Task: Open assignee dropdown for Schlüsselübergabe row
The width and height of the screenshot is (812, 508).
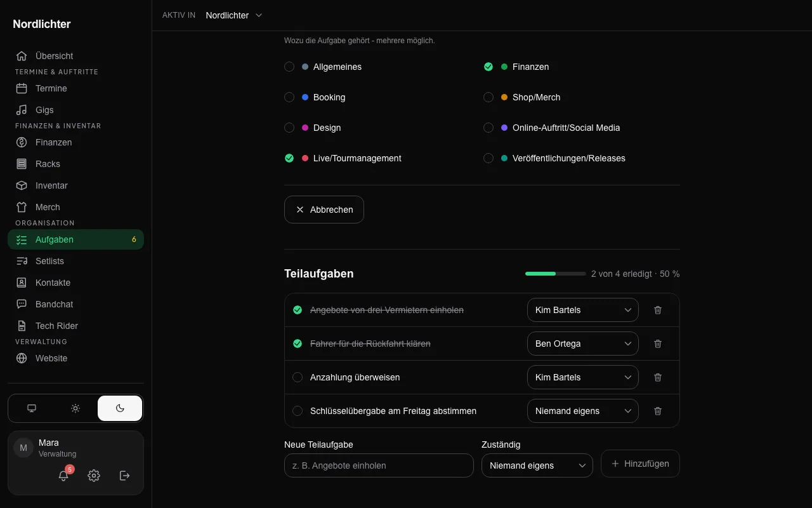Action: (583, 411)
